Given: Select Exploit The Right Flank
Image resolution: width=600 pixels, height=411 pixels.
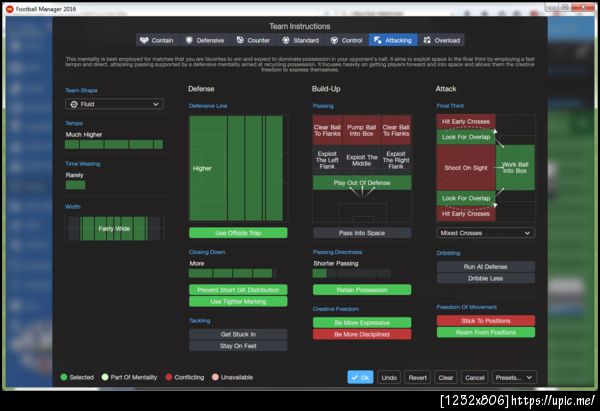Looking at the screenshot, I should tap(396, 160).
